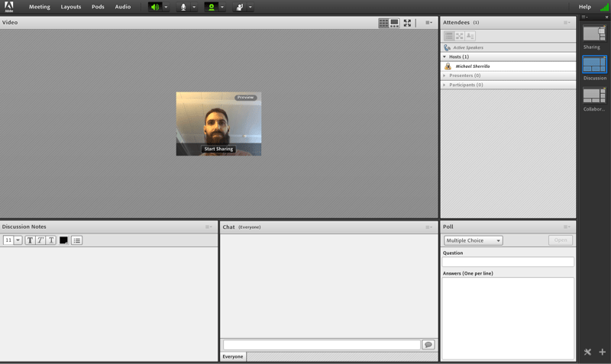Switch video pod to grid view
Screen dimensions: 611x364
pyautogui.click(x=383, y=23)
